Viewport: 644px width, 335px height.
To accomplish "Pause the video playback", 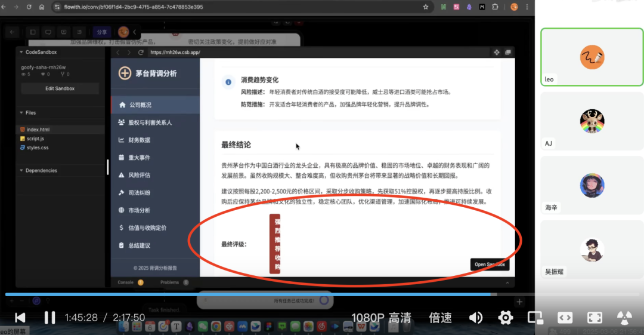I will (x=49, y=317).
